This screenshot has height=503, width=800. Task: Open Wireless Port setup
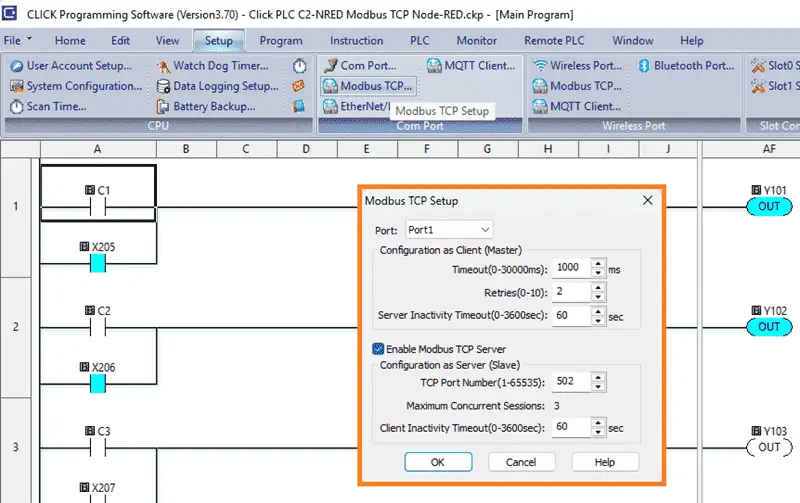click(x=578, y=66)
